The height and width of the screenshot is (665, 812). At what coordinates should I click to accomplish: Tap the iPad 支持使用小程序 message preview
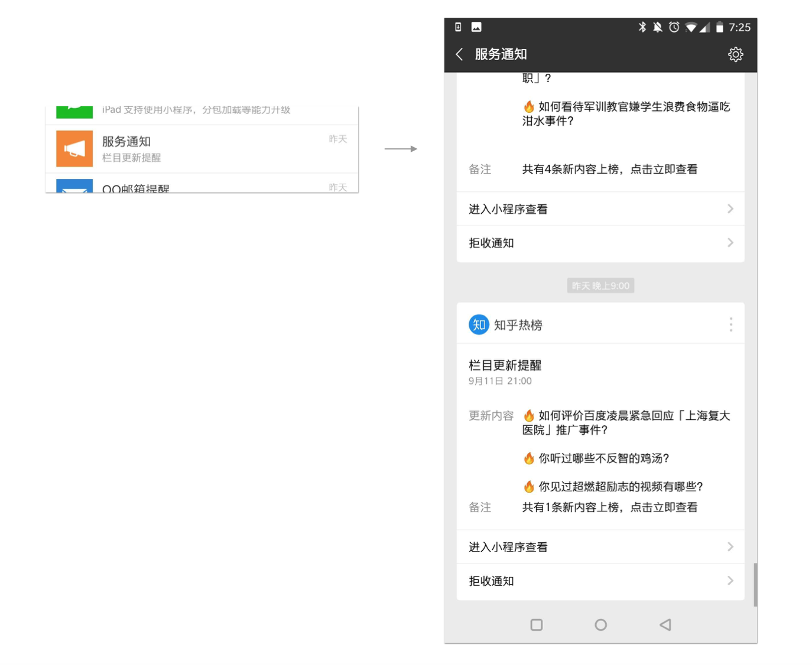196,110
